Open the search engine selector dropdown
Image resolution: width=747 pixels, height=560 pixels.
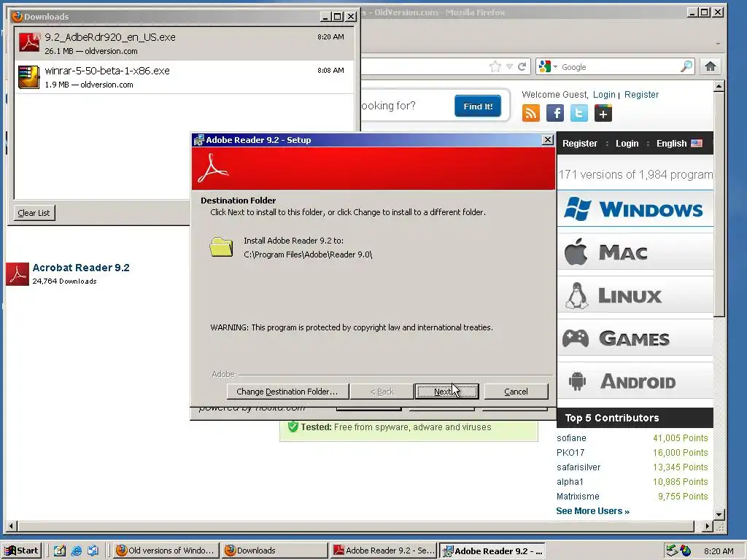(x=548, y=66)
